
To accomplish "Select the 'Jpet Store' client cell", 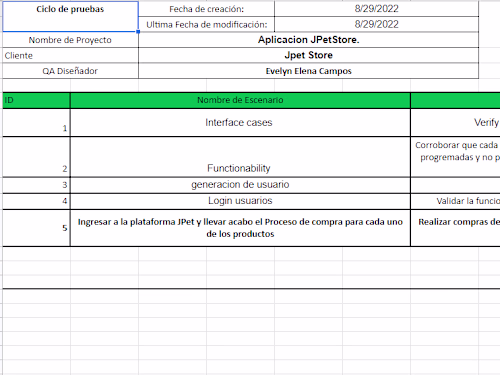I will pyautogui.click(x=308, y=55).
